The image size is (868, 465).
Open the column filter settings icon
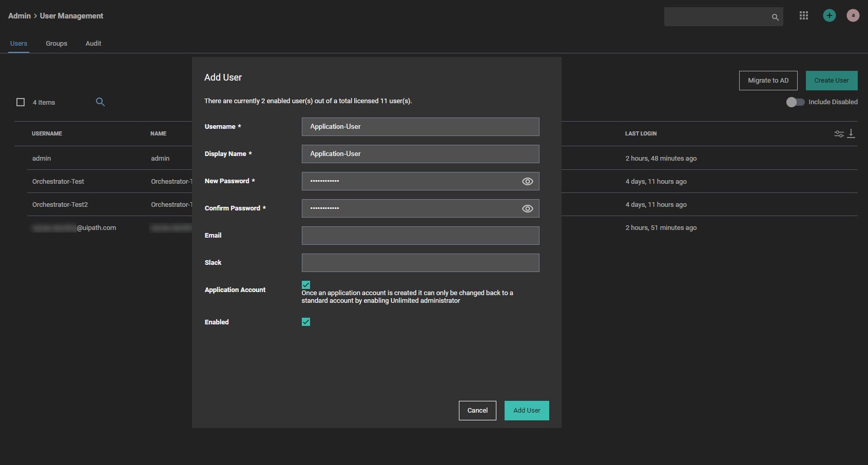pos(839,134)
